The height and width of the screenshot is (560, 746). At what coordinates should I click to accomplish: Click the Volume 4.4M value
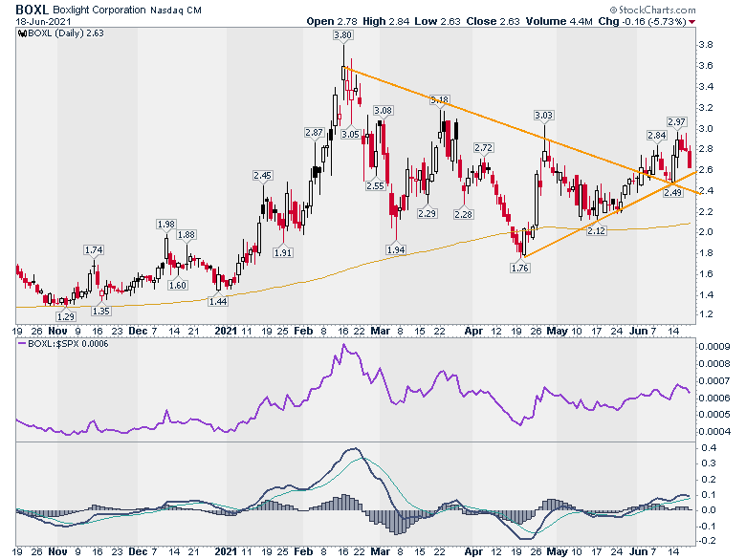tap(559, 21)
